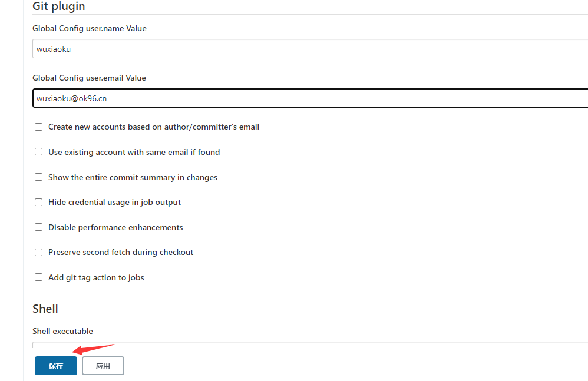
Task: Click the 'Shell' section heading
Action: pyautogui.click(x=45, y=309)
